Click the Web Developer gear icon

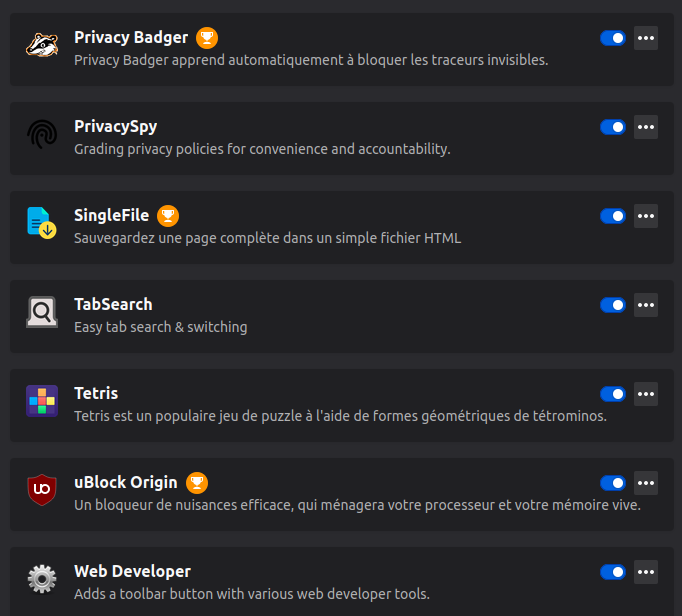click(41, 579)
